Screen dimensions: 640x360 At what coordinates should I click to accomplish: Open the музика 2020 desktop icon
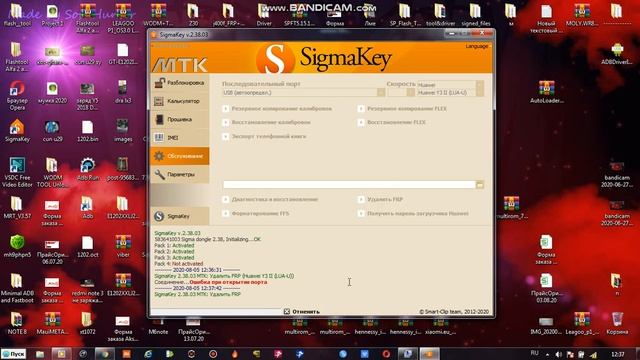pos(52,92)
